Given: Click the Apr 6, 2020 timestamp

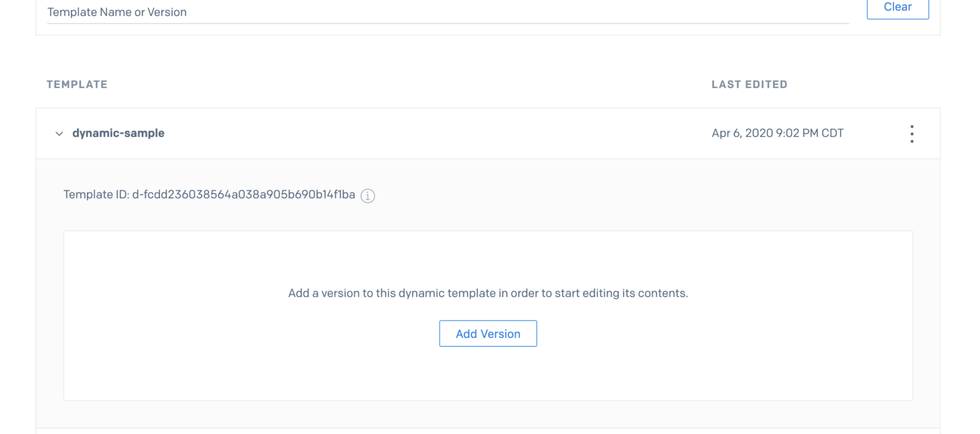Looking at the screenshot, I should (777, 133).
